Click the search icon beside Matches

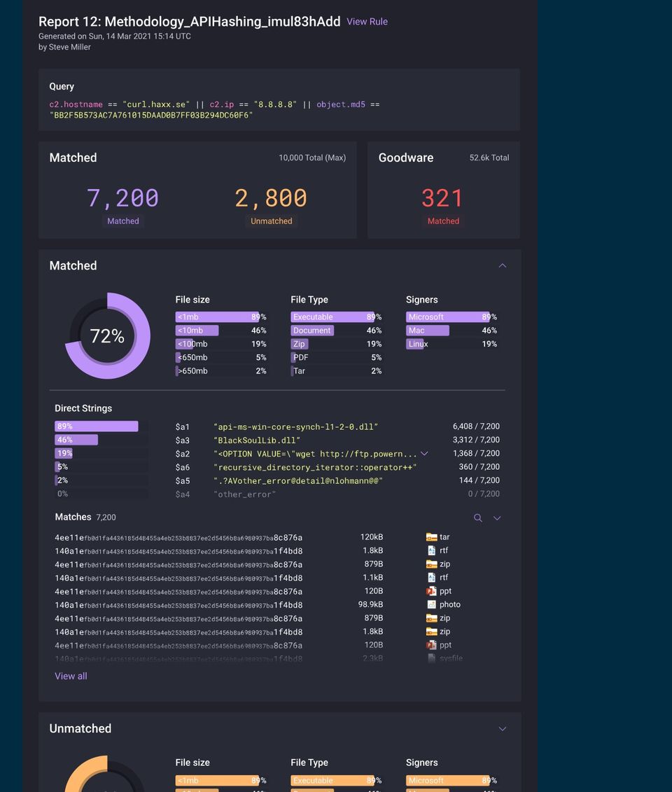(x=477, y=517)
